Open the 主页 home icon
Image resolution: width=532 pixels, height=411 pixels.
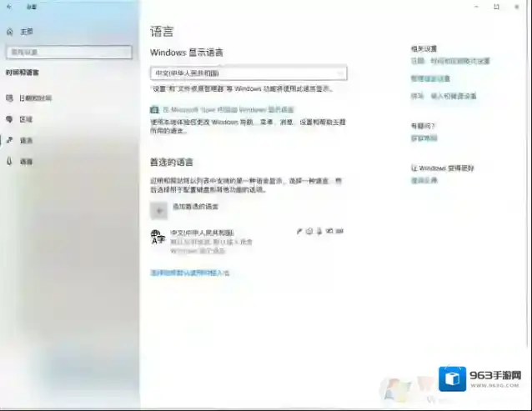point(10,32)
